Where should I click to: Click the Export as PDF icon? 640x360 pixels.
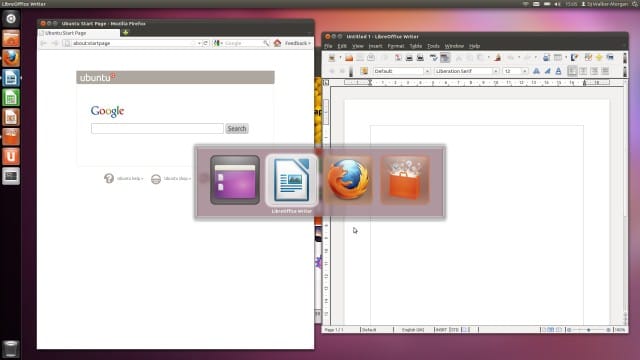pos(398,58)
